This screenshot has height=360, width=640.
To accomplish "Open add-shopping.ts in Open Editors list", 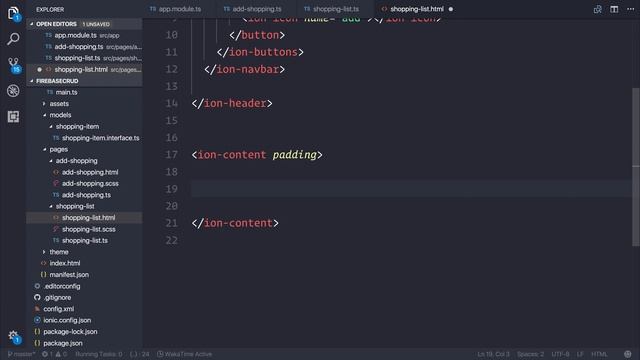I will click(x=84, y=47).
